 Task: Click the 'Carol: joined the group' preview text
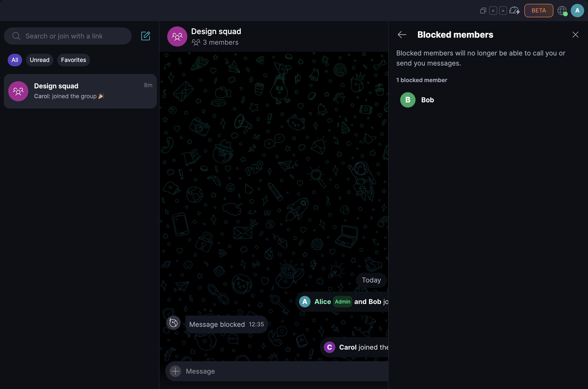69,96
